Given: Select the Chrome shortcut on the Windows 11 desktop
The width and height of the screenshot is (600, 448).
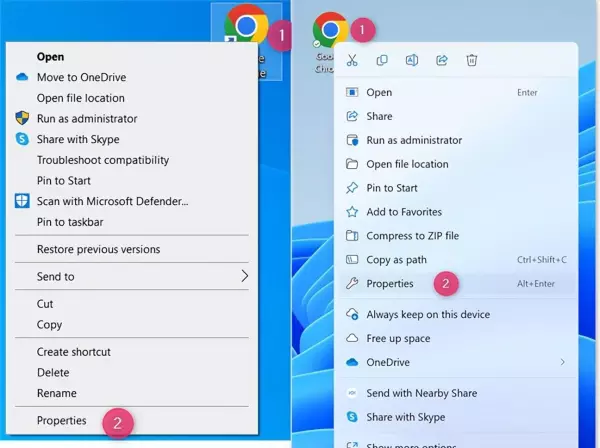Looking at the screenshot, I should coord(330,30).
